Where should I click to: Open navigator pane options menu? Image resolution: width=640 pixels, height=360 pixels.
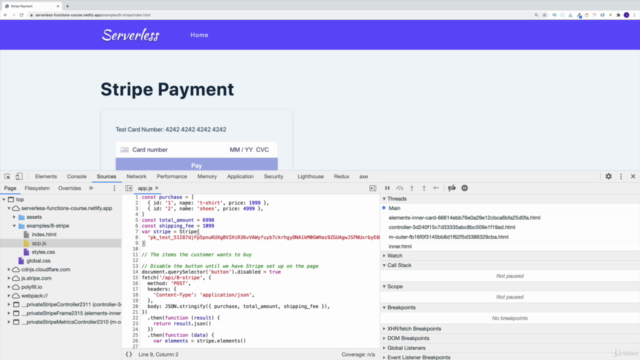click(x=114, y=188)
